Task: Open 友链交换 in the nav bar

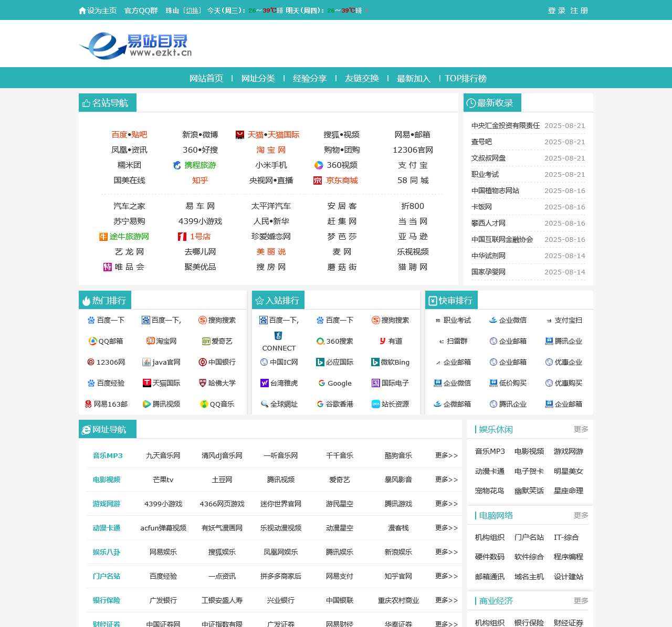Action: pyautogui.click(x=362, y=78)
